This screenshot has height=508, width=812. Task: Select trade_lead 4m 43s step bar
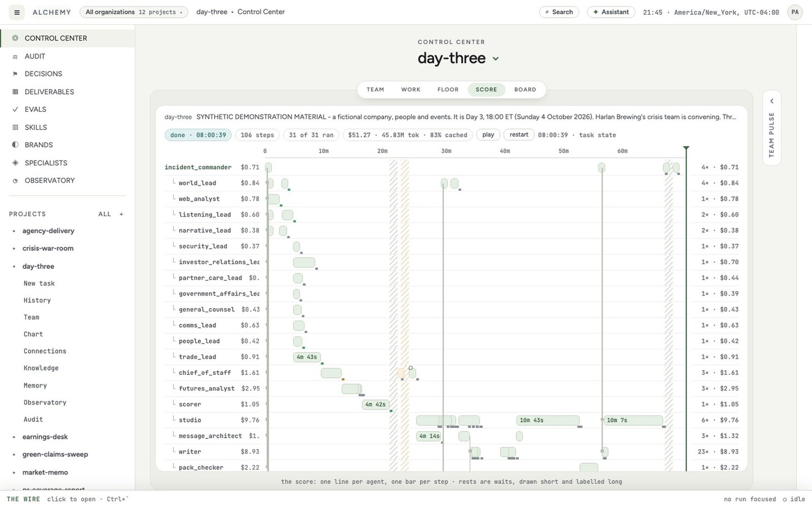pyautogui.click(x=307, y=357)
